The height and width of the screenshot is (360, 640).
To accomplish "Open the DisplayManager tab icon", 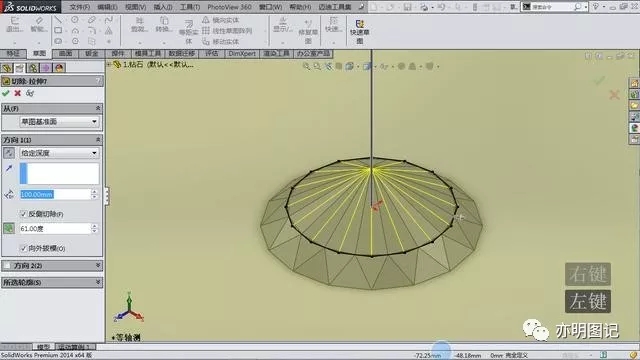I will (x=59, y=68).
